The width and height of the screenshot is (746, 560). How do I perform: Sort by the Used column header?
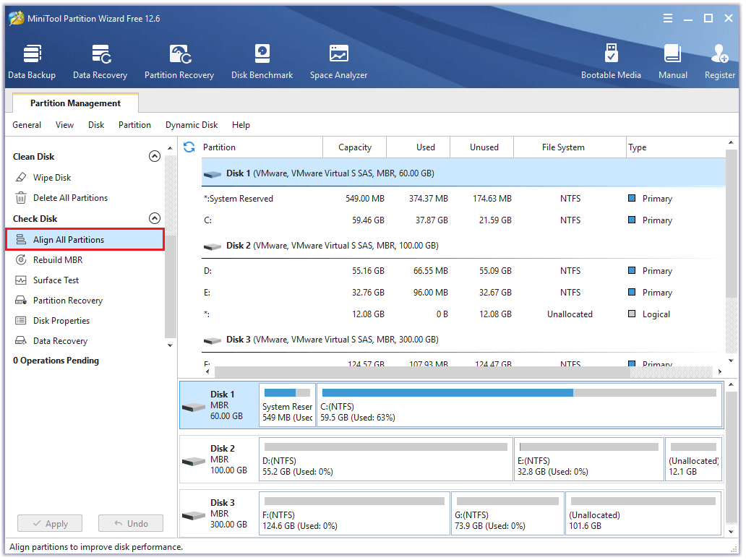[x=419, y=147]
